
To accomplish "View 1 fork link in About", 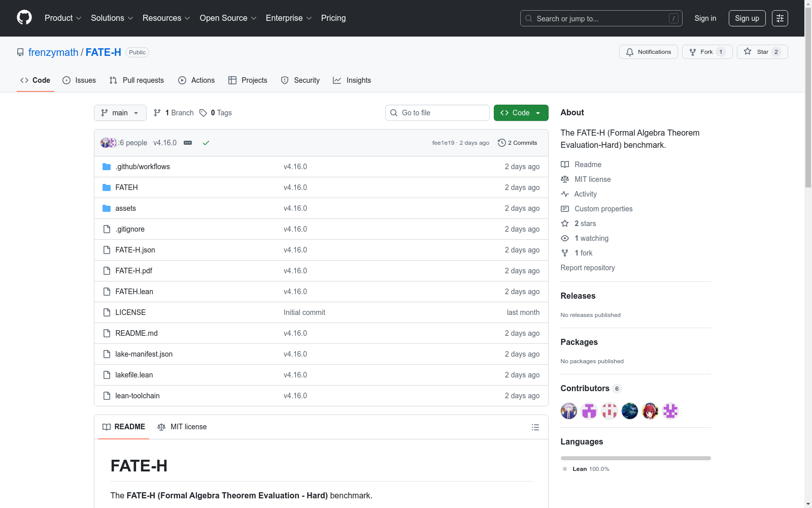I will point(577,253).
